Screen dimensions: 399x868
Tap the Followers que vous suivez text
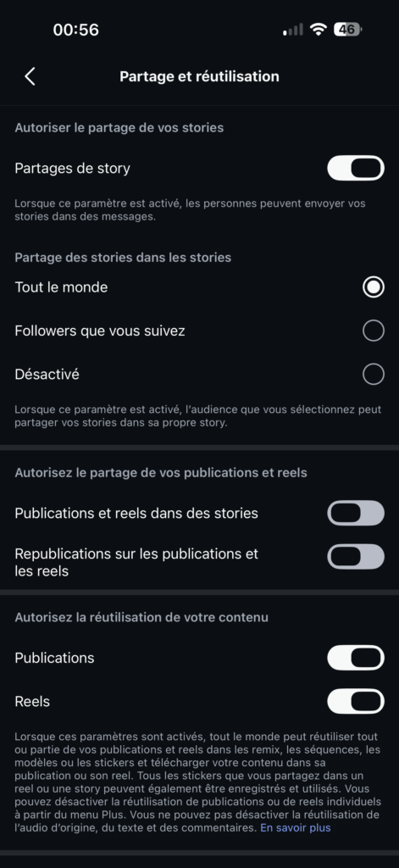[100, 331]
